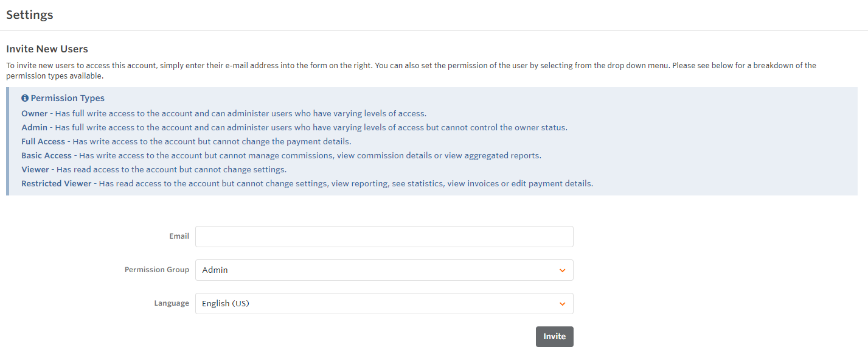Click the Permission Group field label
The height and width of the screenshot is (355, 868).
157,270
